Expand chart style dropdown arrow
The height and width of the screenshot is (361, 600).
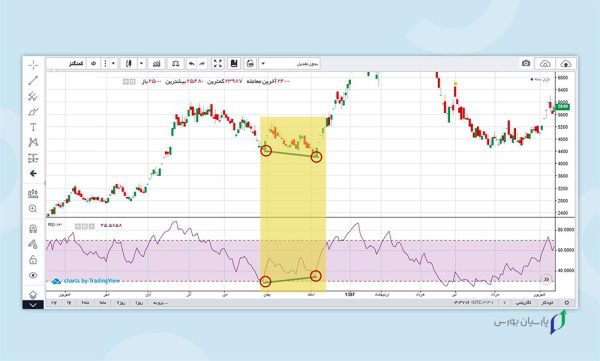(141, 64)
